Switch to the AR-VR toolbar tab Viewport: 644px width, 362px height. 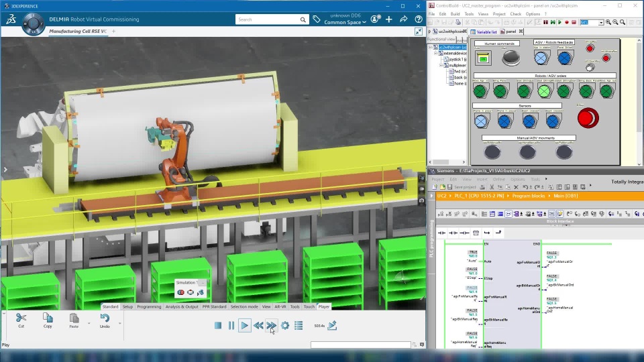click(x=280, y=306)
